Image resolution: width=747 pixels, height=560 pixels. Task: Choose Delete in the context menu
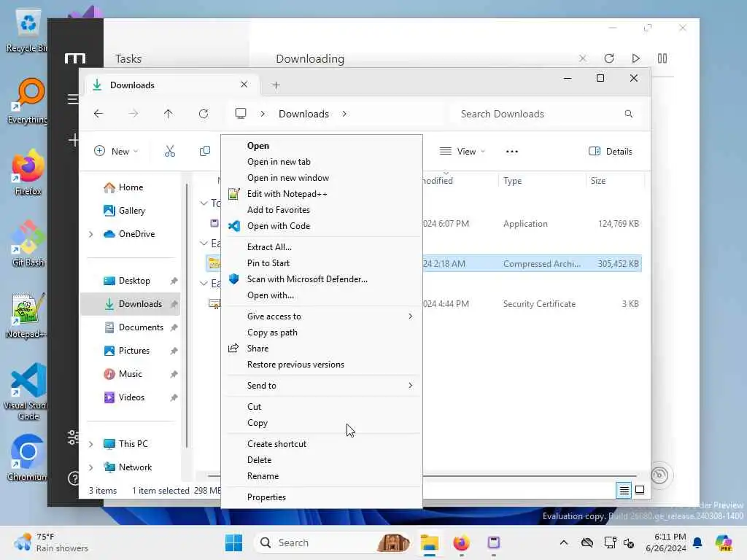click(x=259, y=460)
